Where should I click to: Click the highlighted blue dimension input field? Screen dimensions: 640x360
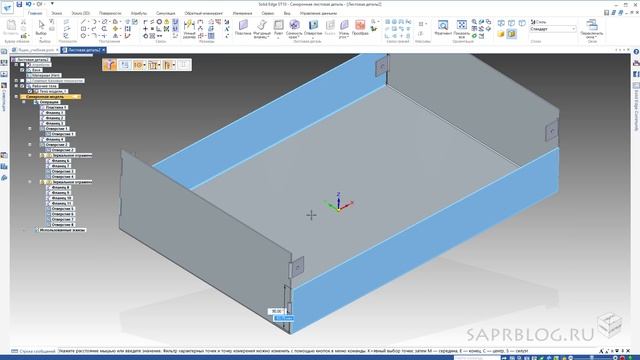[284, 318]
